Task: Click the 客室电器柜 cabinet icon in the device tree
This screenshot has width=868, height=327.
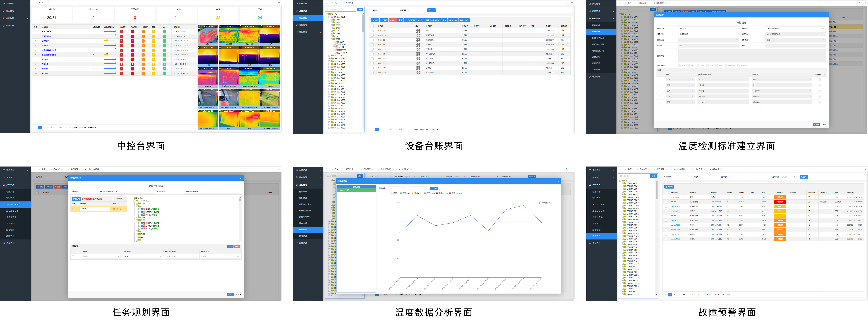Action: click(337, 44)
